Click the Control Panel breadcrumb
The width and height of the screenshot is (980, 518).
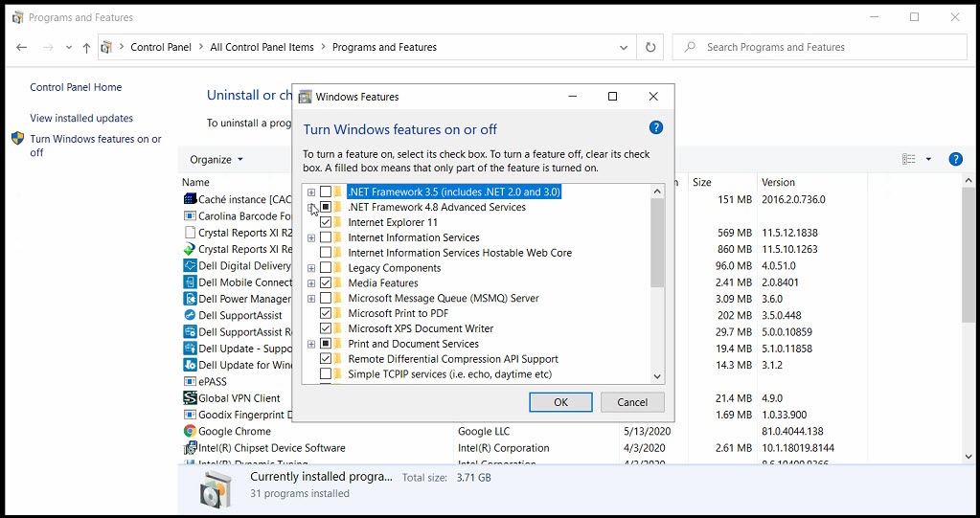(x=161, y=47)
